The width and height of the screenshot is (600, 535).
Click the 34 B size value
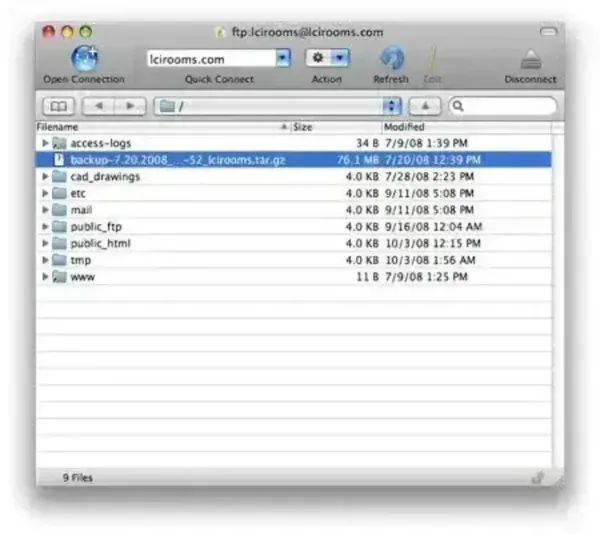(367, 143)
